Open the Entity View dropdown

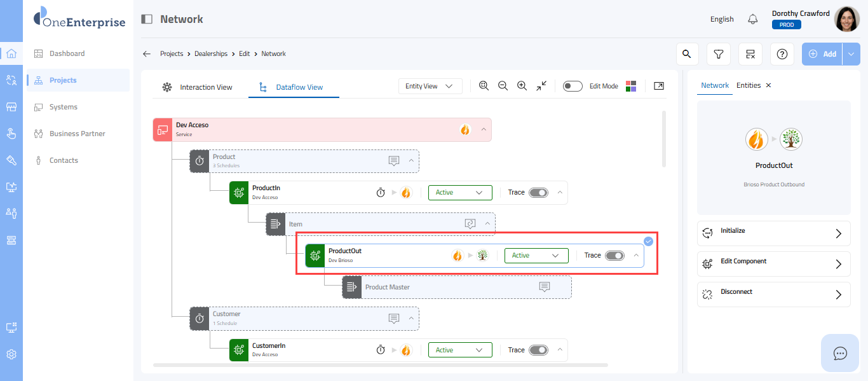(x=430, y=86)
